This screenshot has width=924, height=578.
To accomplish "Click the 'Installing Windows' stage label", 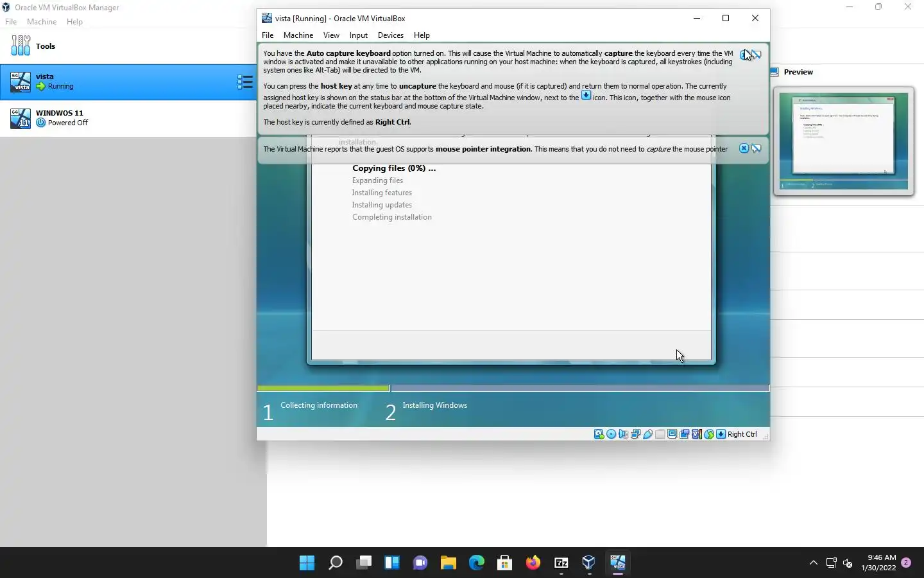I will click(x=435, y=405).
